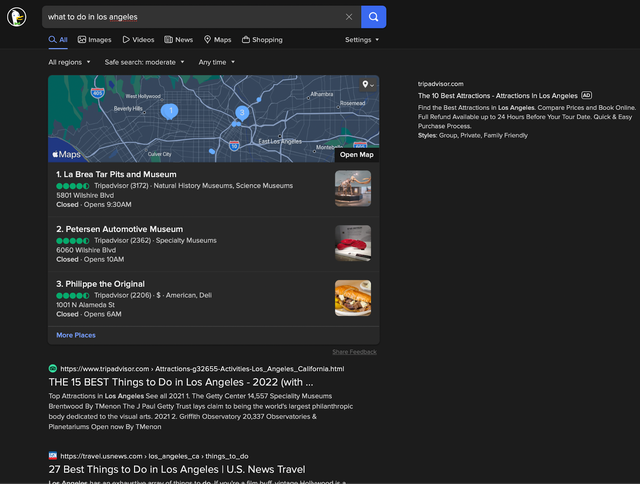Switch to the Shopping tab
The height and width of the screenshot is (484, 640).
click(x=262, y=40)
